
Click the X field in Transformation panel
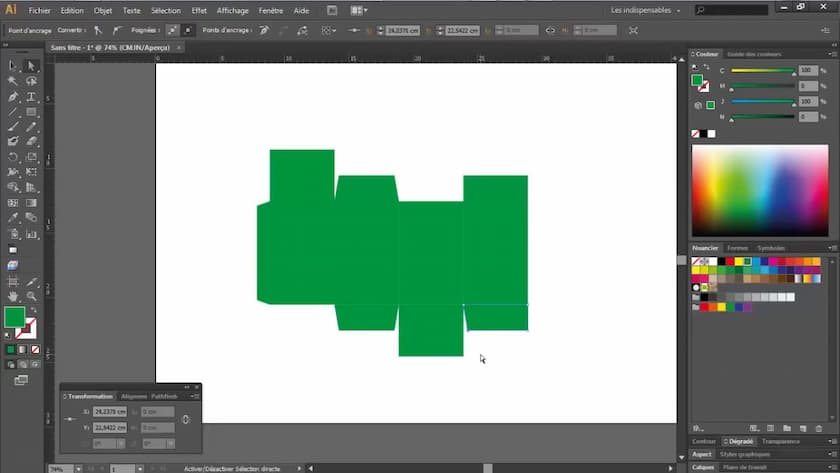click(110, 412)
